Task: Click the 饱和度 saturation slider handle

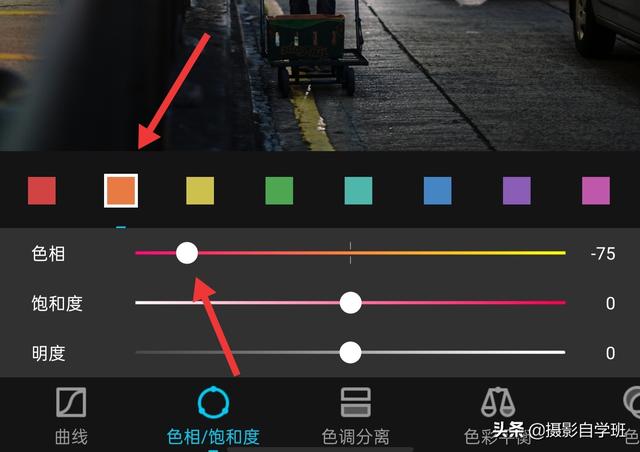Action: point(350,303)
